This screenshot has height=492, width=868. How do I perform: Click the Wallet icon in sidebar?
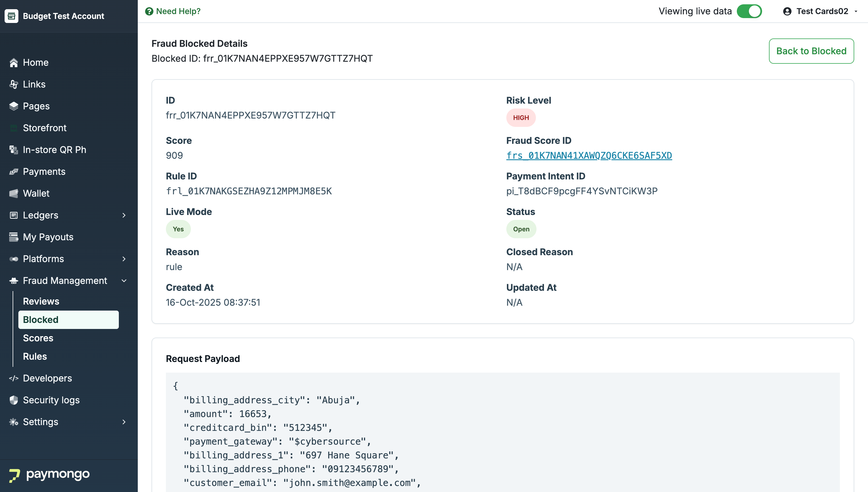(13, 194)
